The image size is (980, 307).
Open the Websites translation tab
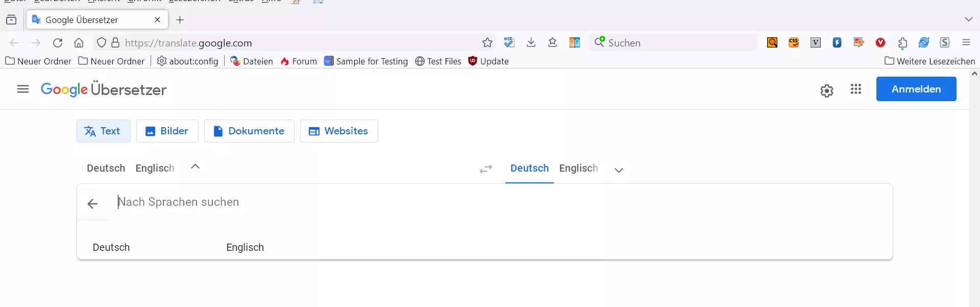tap(339, 131)
